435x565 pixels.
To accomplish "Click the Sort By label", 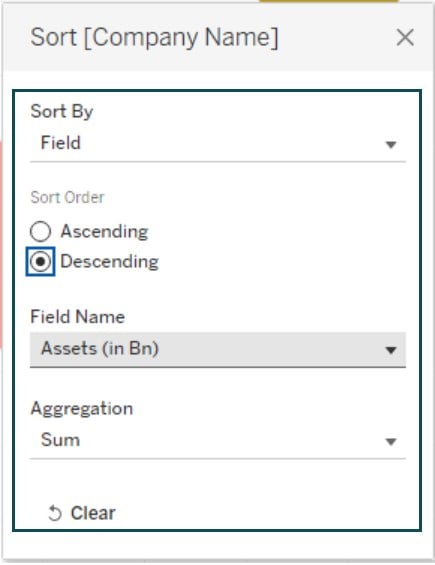I will (62, 111).
